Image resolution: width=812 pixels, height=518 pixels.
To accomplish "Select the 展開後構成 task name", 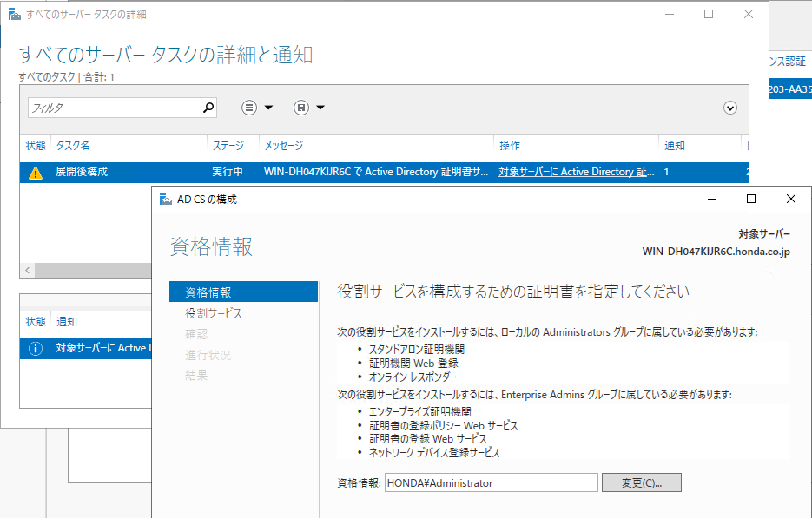I will (x=82, y=172).
